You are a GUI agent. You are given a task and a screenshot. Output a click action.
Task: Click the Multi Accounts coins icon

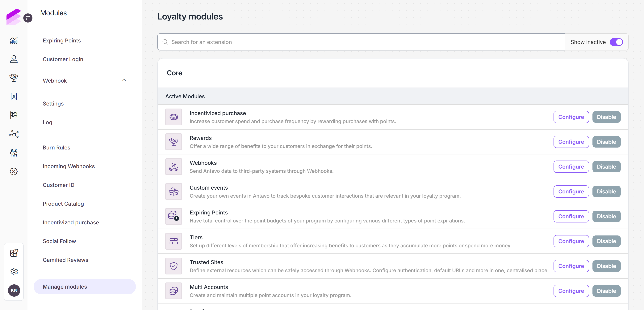174,291
